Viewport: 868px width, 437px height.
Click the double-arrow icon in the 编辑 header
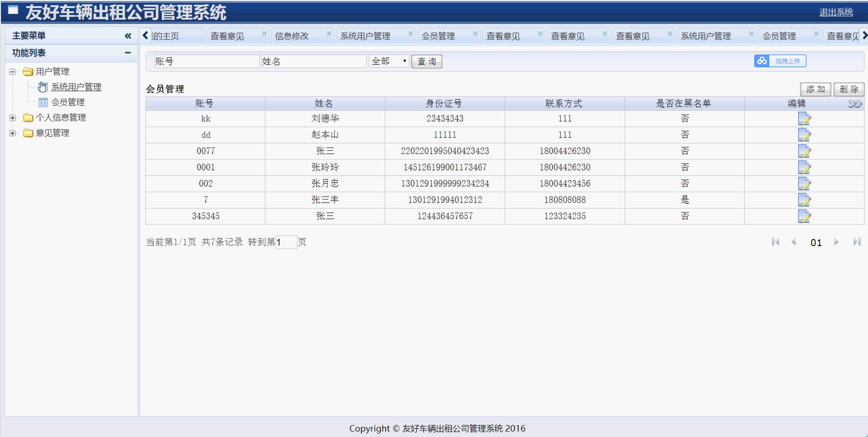point(855,104)
